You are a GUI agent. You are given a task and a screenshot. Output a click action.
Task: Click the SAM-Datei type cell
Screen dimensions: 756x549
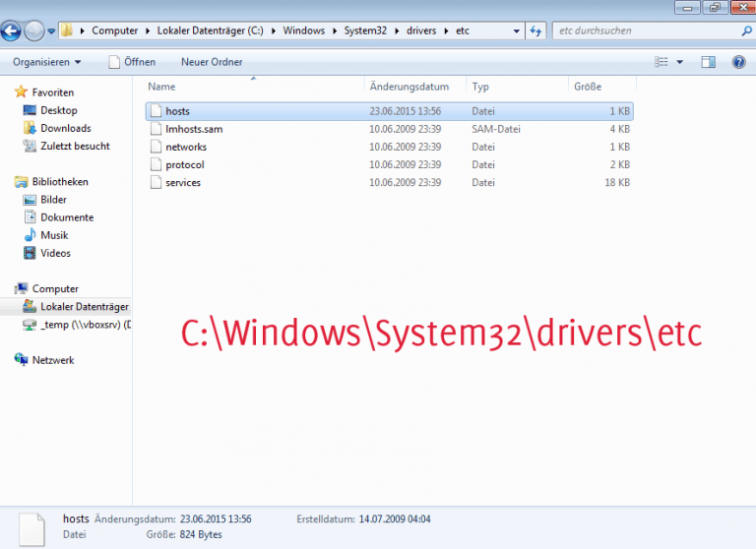(x=496, y=129)
